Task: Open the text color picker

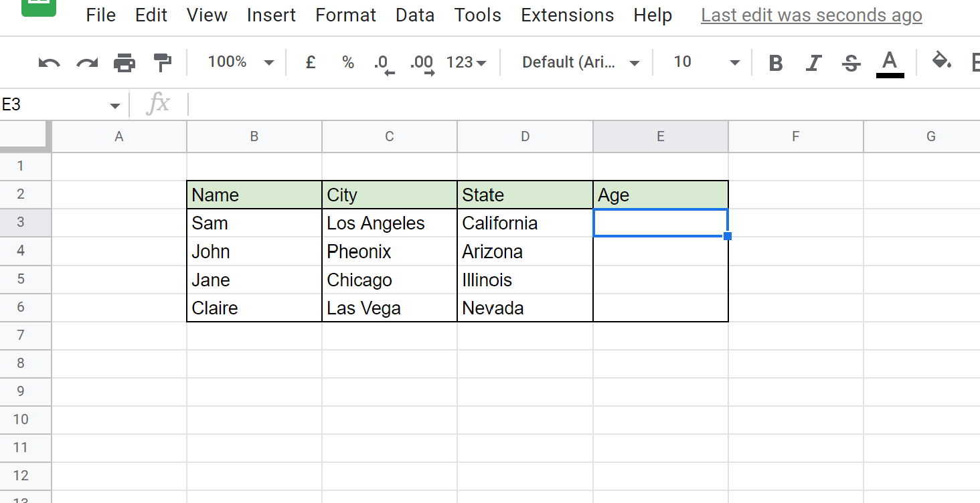Action: pyautogui.click(x=889, y=62)
